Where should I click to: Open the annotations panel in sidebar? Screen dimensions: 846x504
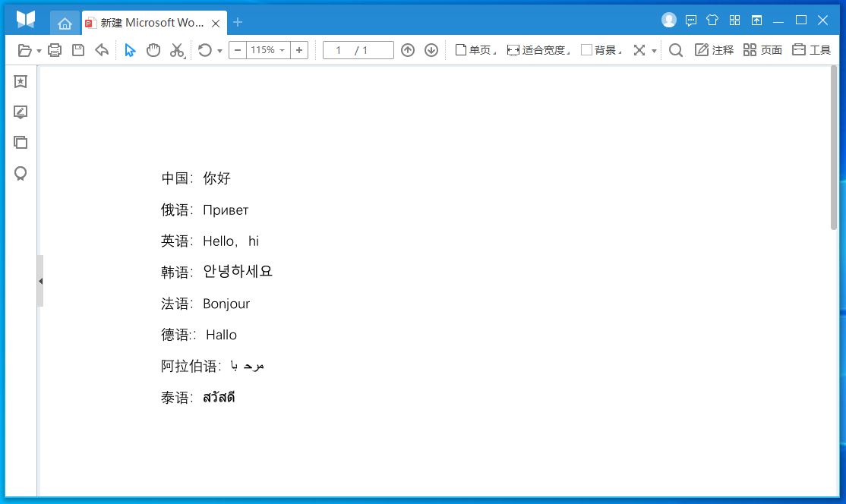click(x=20, y=112)
